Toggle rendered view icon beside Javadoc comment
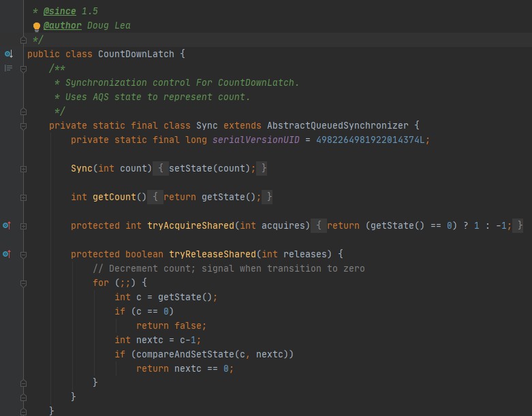 pyautogui.click(x=8, y=68)
